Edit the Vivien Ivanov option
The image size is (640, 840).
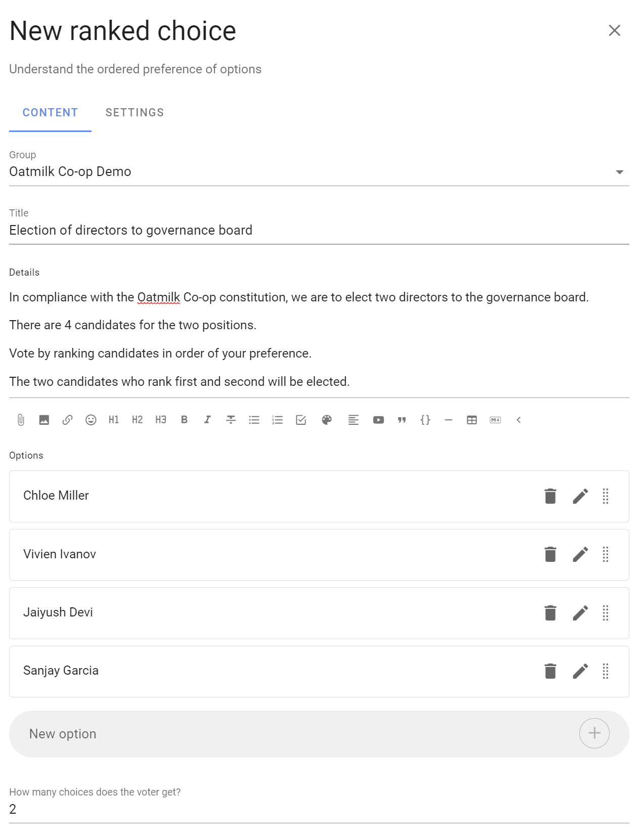(580, 555)
